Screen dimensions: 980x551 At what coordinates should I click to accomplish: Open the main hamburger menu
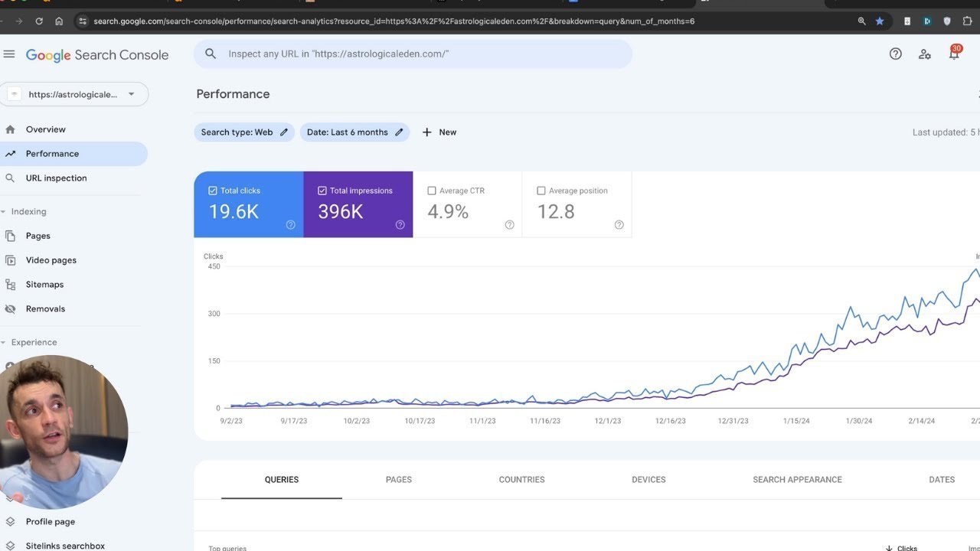point(9,54)
